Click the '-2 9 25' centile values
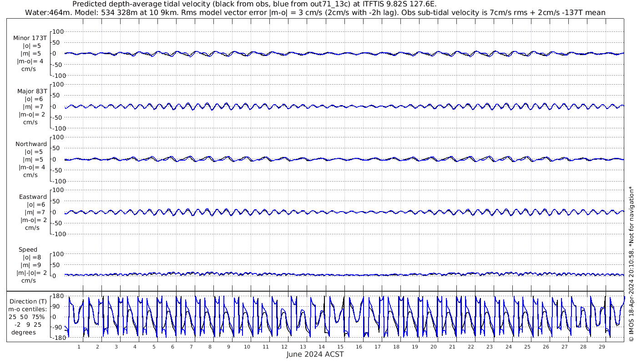Image resolution: width=637 pixels, height=364 pixels. coord(28,324)
